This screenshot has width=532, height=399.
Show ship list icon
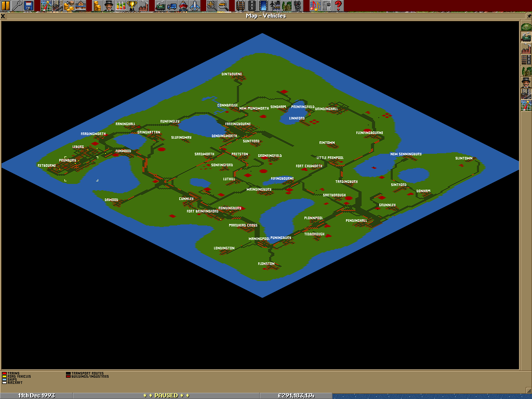pyautogui.click(x=183, y=6)
